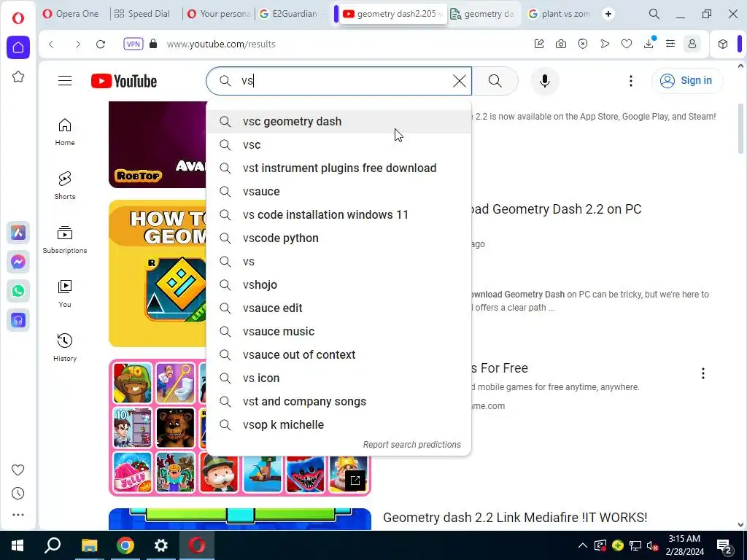Select suggestion vsop k michelle
Screen dimensions: 747x560
pyautogui.click(x=338, y=425)
